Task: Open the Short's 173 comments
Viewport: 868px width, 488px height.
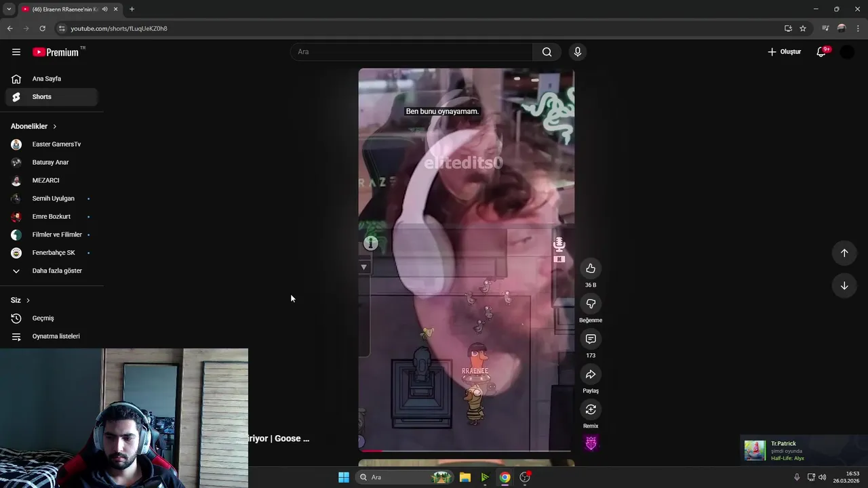Action: tap(591, 339)
